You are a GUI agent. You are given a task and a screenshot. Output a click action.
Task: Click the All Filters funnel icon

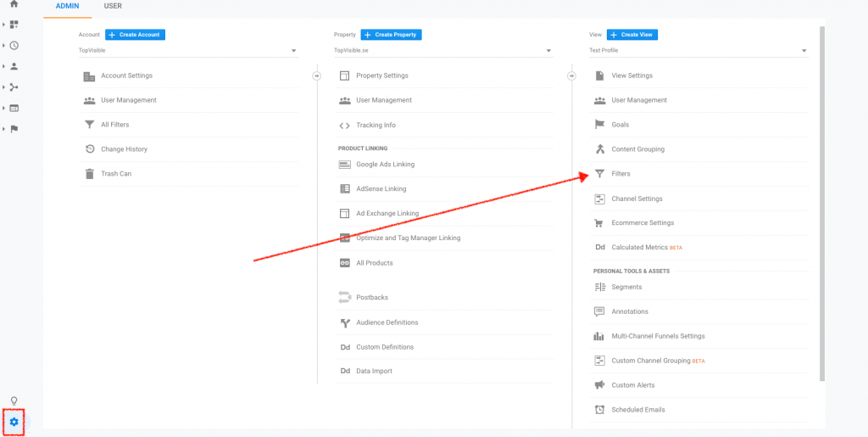pyautogui.click(x=89, y=125)
